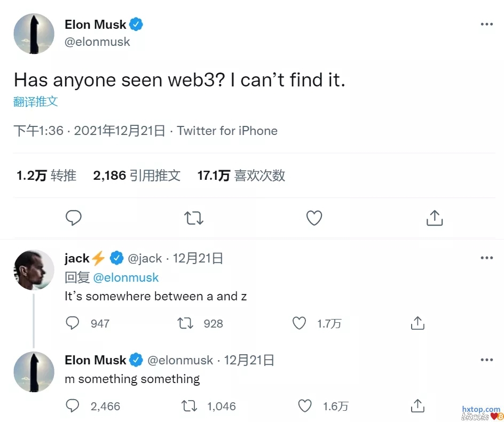Open more options on Elon's reply
This screenshot has height=422, width=504.
(486, 360)
